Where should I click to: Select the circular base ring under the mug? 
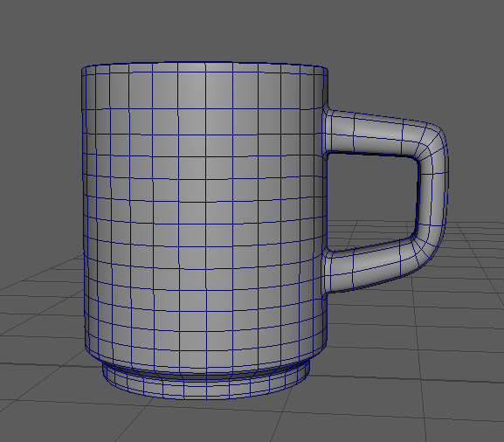click(206, 384)
